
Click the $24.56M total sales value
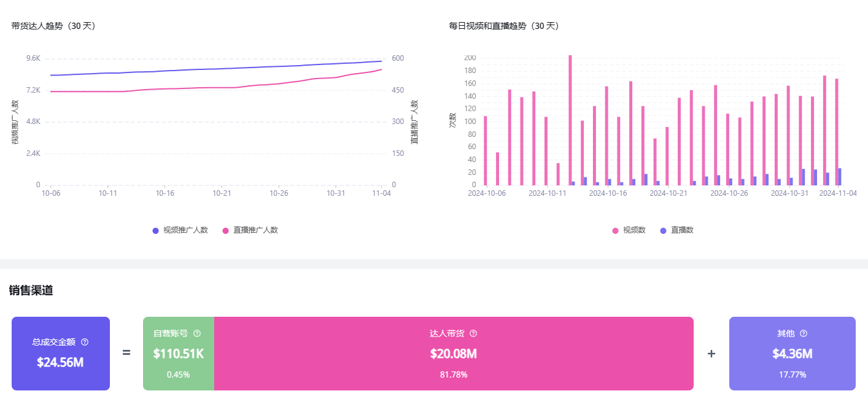pos(60,362)
